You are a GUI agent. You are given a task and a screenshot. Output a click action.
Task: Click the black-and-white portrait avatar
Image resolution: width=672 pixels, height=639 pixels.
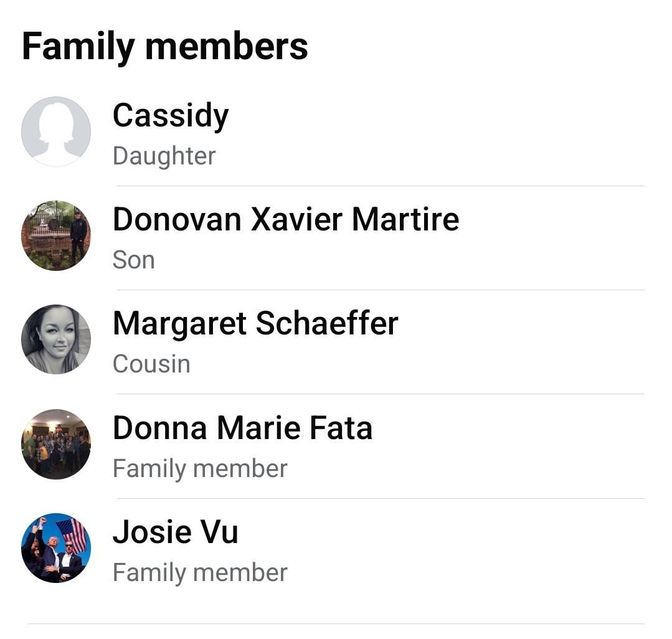[x=56, y=339]
